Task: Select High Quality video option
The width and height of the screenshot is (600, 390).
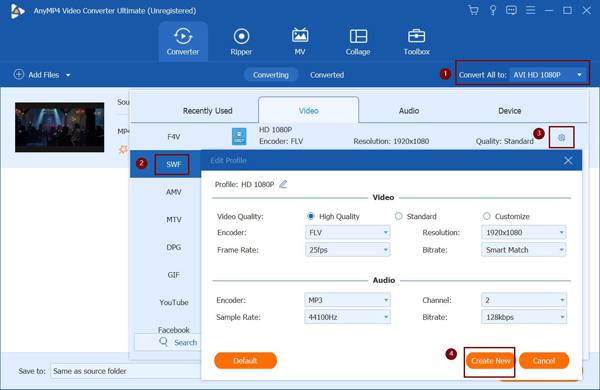Action: [x=311, y=216]
